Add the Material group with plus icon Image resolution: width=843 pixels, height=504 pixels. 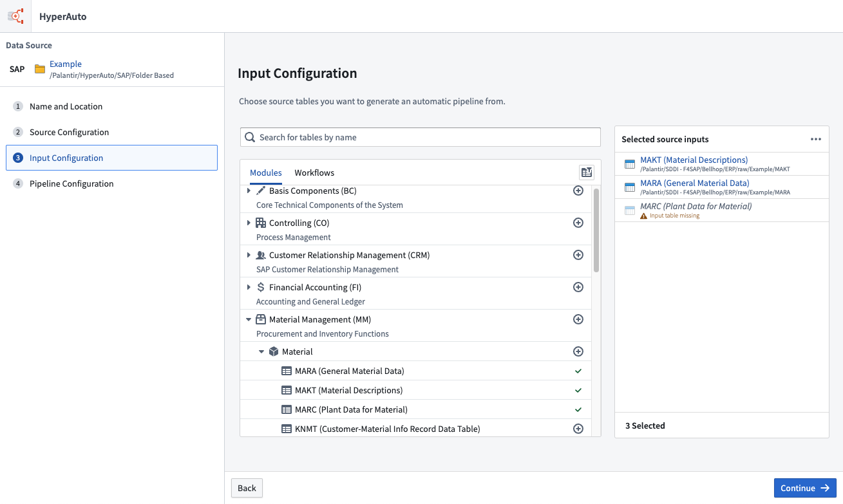tap(578, 351)
